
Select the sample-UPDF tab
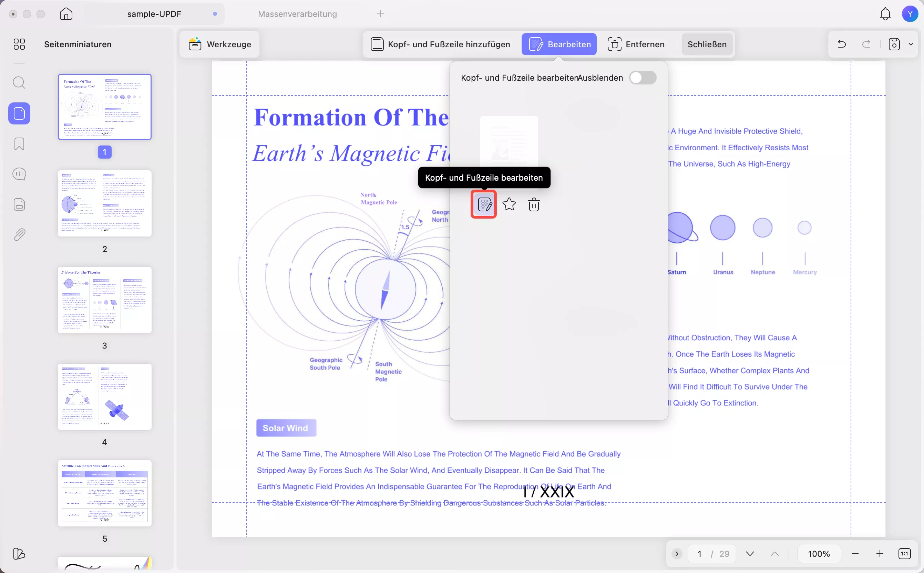click(154, 14)
